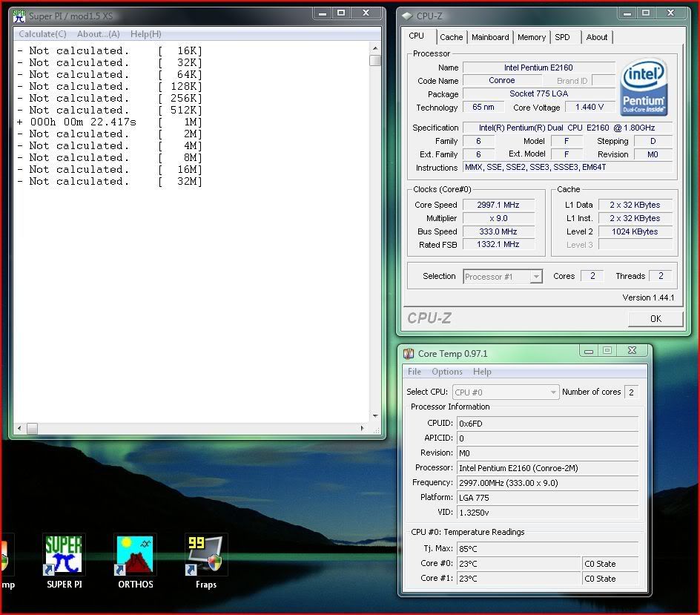The width and height of the screenshot is (700, 615).
Task: Click the "Version 1.44.1" text in CPU-Z
Action: point(648,297)
